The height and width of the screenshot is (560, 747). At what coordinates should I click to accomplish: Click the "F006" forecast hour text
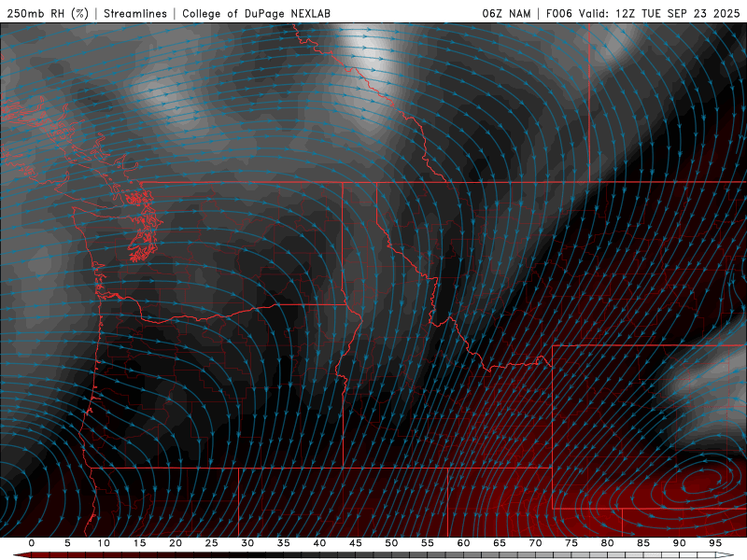click(x=558, y=13)
